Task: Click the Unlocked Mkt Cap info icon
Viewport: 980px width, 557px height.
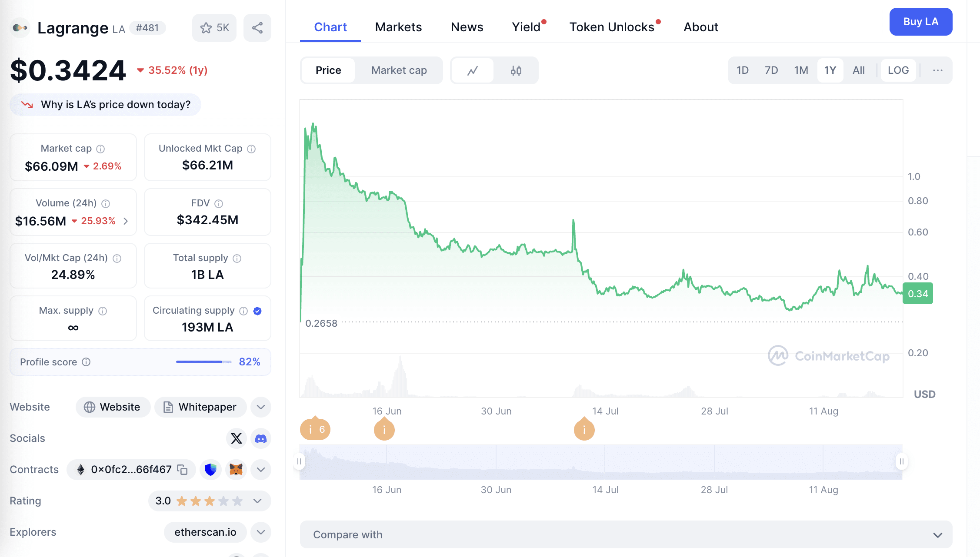Action: coord(251,149)
